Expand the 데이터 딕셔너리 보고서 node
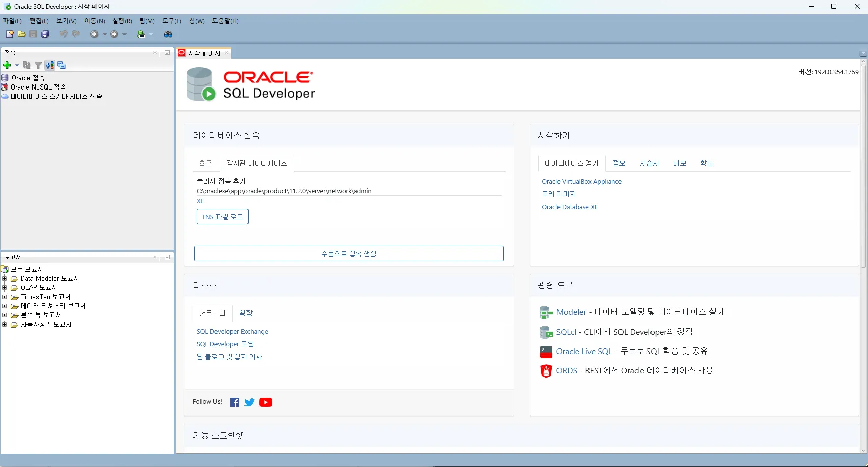 [4, 306]
